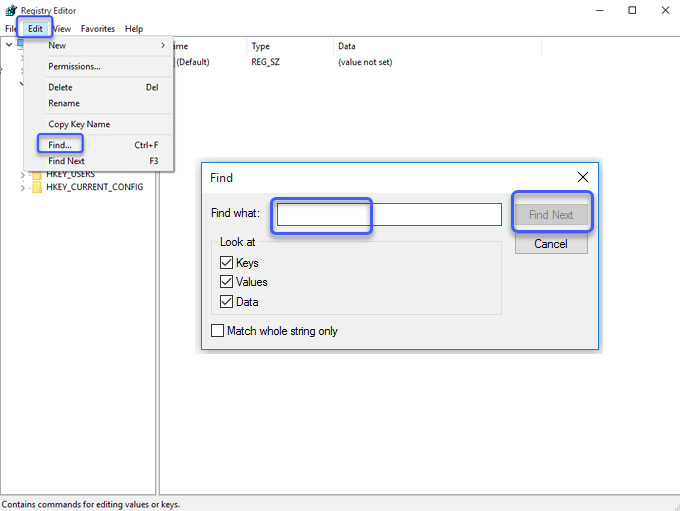The width and height of the screenshot is (680, 511).
Task: Uncheck the Data checkbox
Action: click(226, 301)
